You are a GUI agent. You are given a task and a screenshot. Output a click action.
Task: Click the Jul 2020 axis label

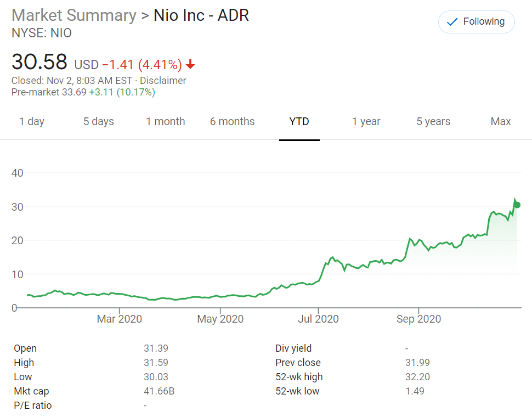(318, 319)
